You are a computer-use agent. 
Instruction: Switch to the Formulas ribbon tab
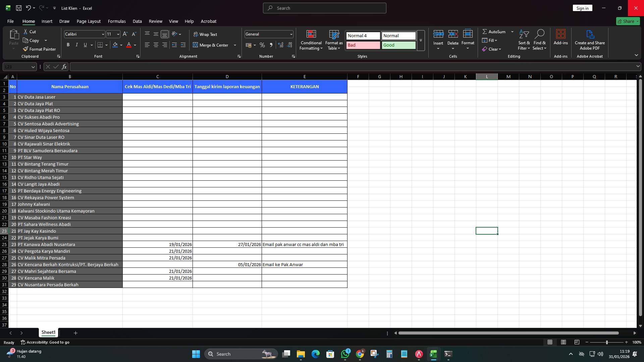pyautogui.click(x=116, y=21)
